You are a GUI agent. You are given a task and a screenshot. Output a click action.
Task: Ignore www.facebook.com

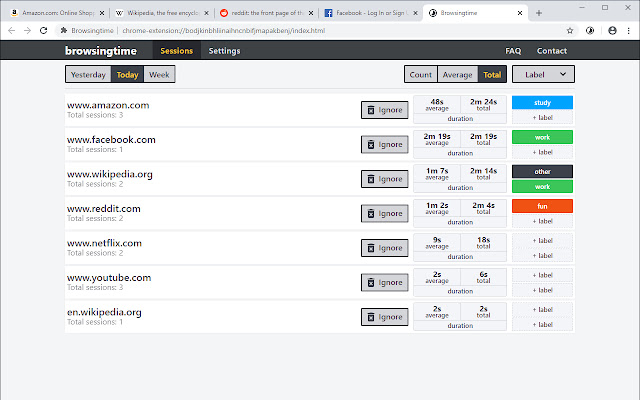384,144
